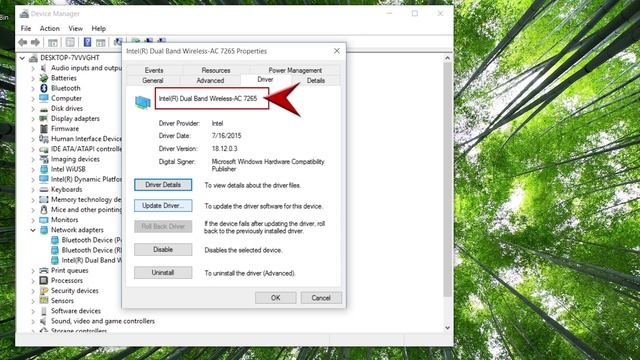
Task: Click the Disk drives icon
Action: pos(44,109)
